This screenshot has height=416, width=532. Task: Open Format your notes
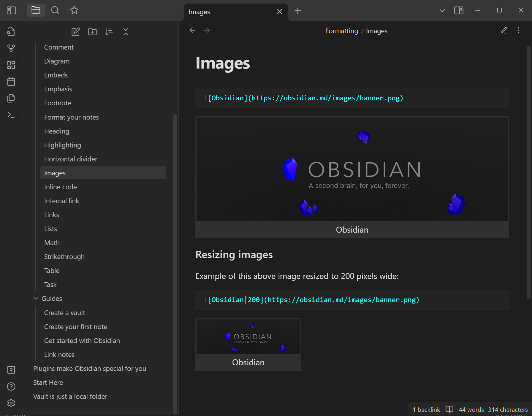click(x=103, y=117)
